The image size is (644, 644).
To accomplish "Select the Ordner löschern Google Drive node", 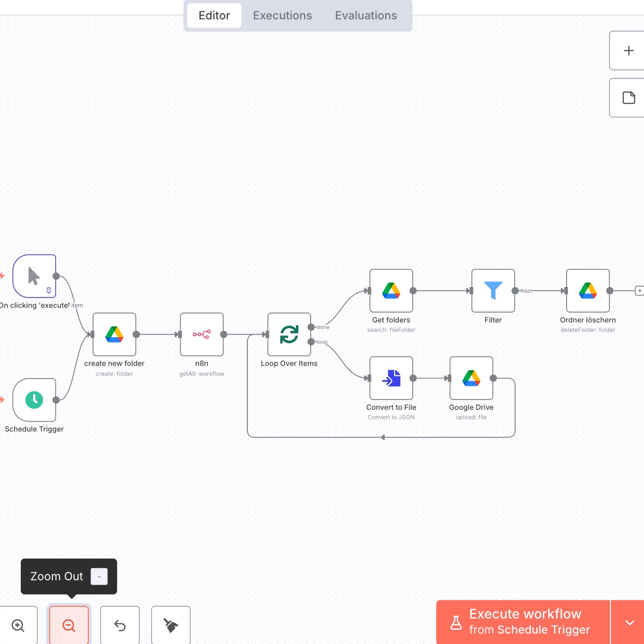I will coord(588,291).
